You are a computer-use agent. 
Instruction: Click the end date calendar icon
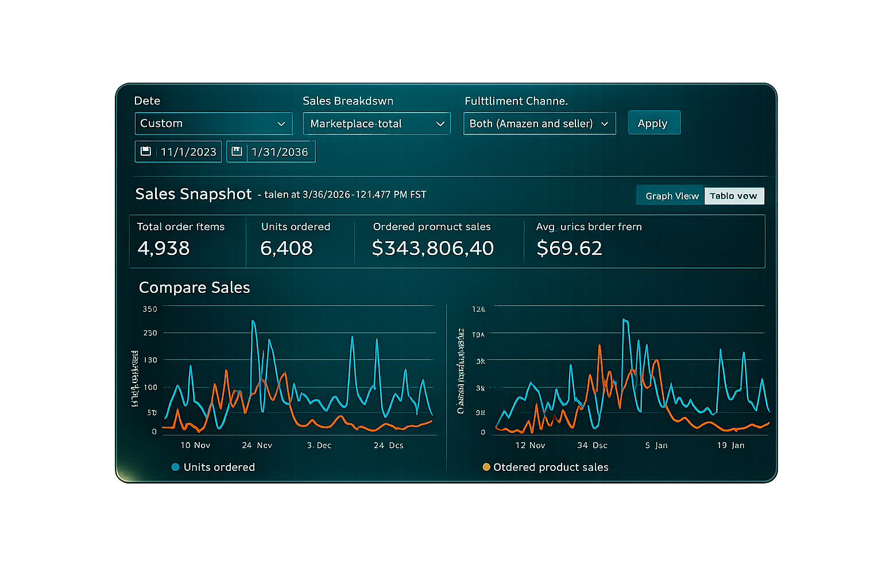click(237, 152)
